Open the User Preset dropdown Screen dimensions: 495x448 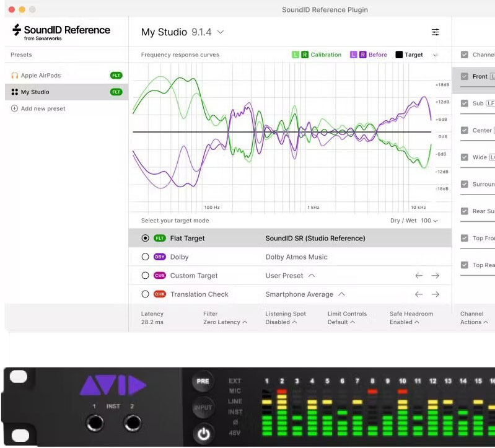[x=290, y=276]
